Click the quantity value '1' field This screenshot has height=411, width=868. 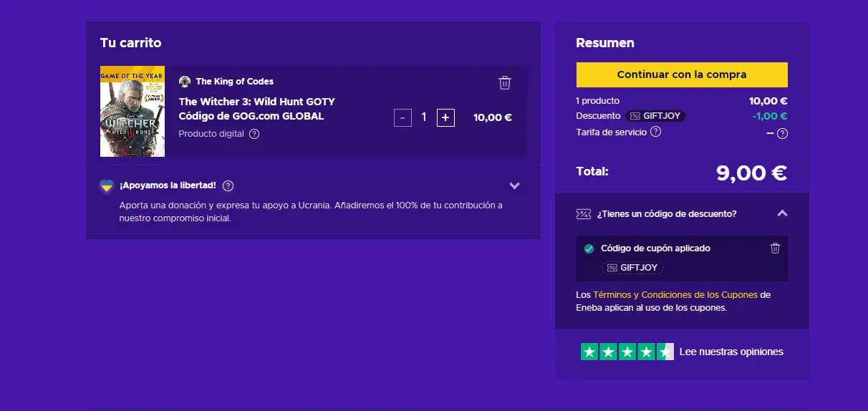424,117
